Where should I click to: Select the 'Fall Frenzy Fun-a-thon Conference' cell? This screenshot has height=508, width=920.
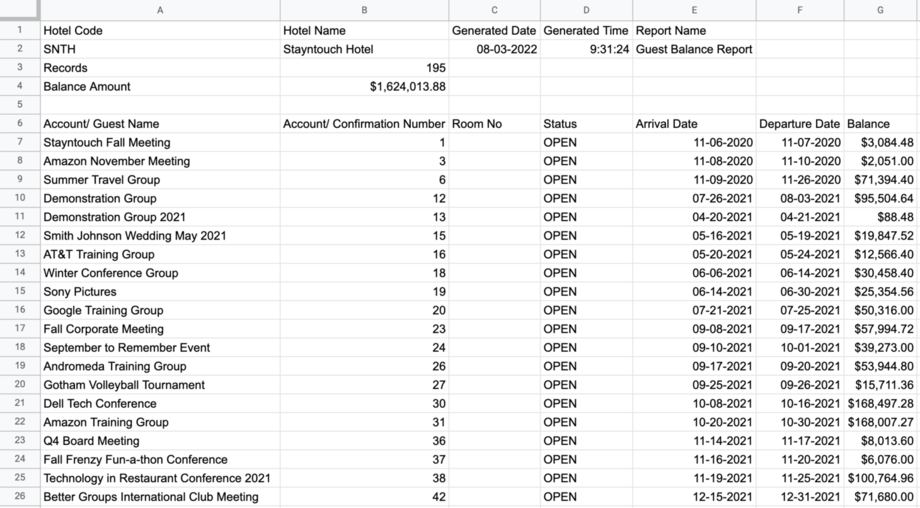[160, 459]
